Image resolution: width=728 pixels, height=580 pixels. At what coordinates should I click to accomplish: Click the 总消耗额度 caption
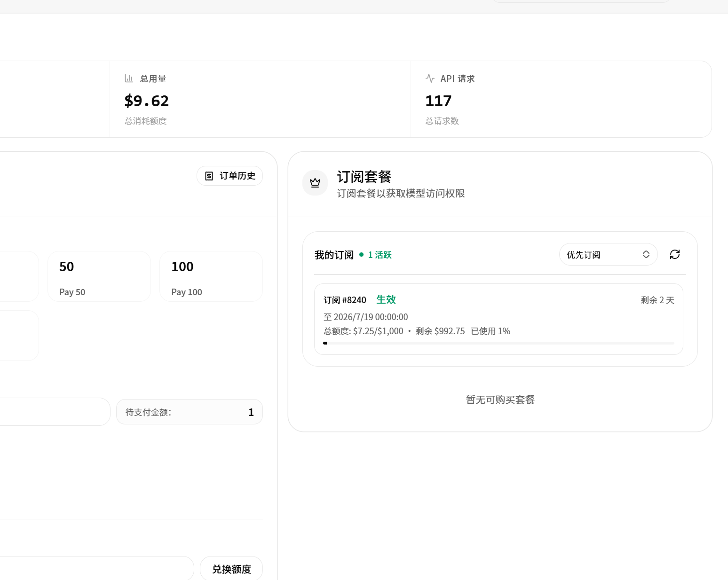(146, 121)
